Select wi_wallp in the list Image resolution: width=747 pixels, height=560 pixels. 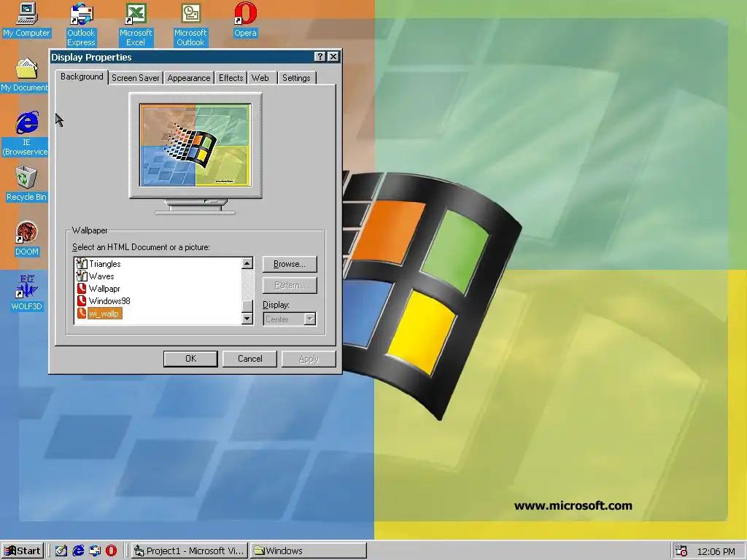point(104,314)
